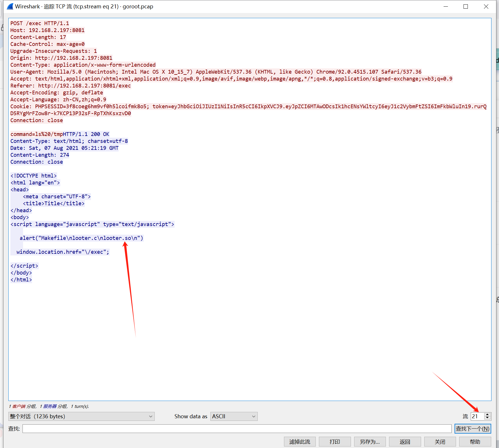Click the window.location.href line
The height and width of the screenshot is (448, 499).
pos(63,252)
